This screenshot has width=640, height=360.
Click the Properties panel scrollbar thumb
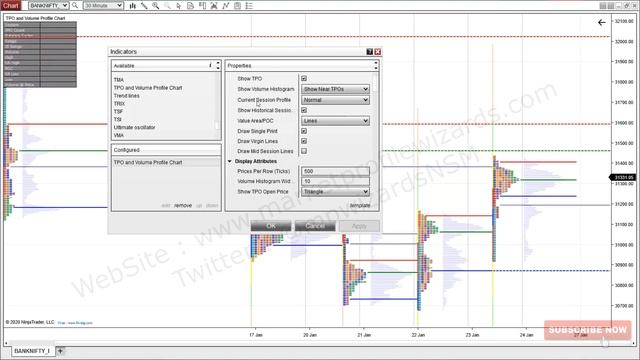click(375, 84)
